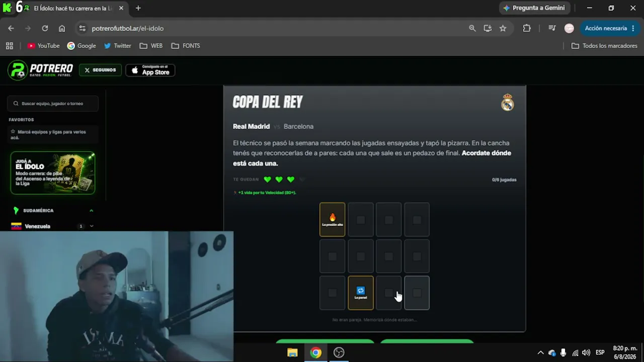Image resolution: width=644 pixels, height=362 pixels.
Task: Click the COPA DEL REY heading
Action: pos(268,102)
